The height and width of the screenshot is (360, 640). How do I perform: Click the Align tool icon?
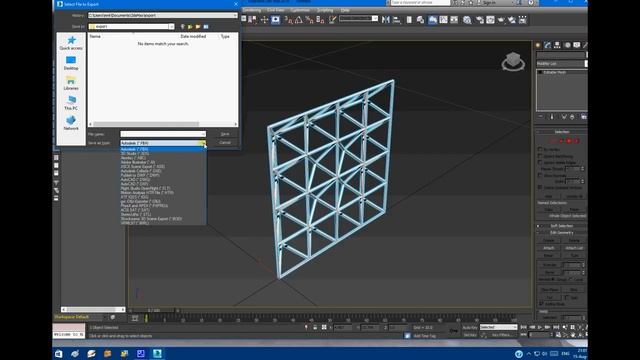(x=397, y=20)
